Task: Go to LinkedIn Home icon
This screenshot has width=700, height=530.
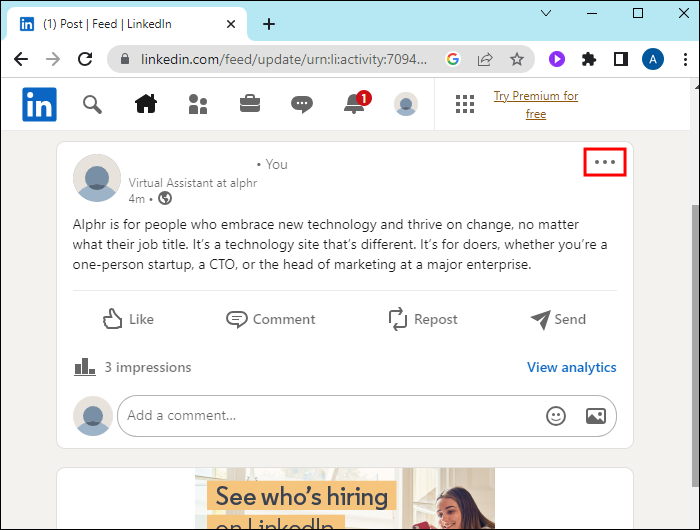Action: tap(146, 104)
